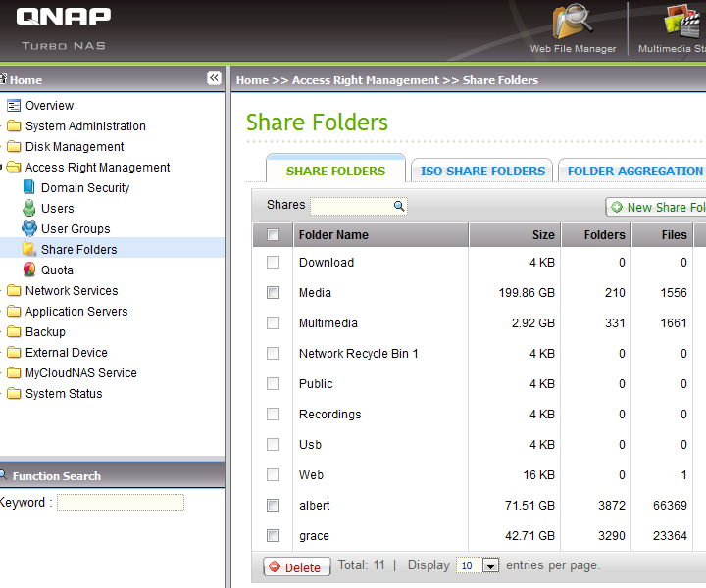Click the Users icon in sidebar
706x588 pixels.
tap(29, 208)
